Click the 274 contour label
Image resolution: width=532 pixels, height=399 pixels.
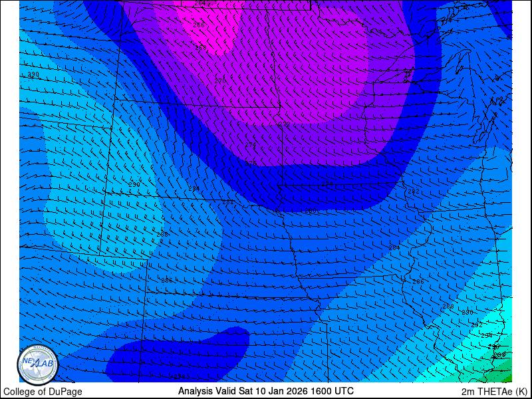click(x=251, y=145)
